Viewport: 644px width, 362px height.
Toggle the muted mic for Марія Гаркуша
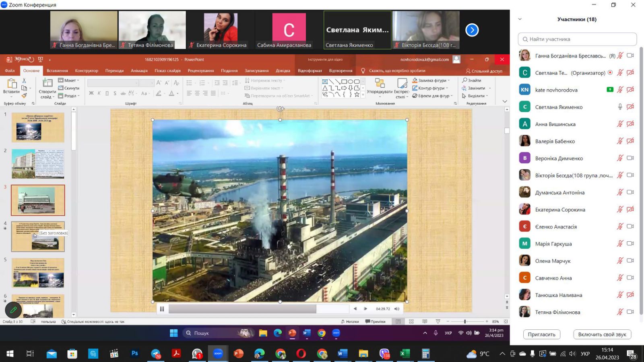(x=620, y=244)
